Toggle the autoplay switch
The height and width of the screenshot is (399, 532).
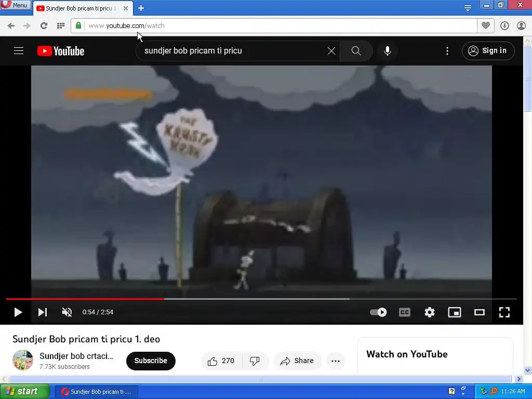[x=378, y=312]
